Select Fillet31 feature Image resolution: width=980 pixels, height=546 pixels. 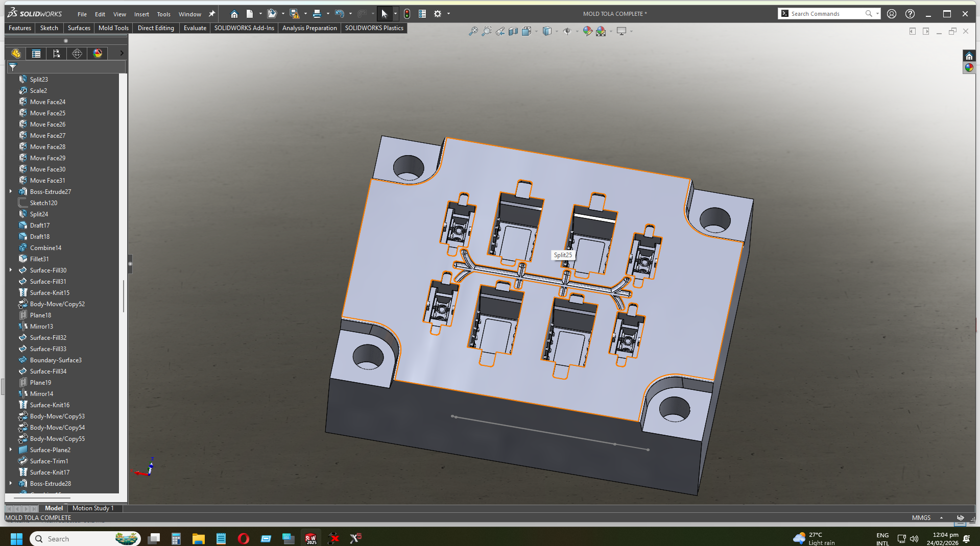coord(39,259)
